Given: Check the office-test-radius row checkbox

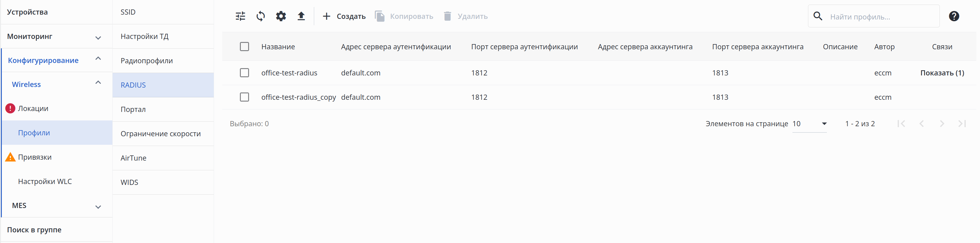Looking at the screenshot, I should click(244, 73).
